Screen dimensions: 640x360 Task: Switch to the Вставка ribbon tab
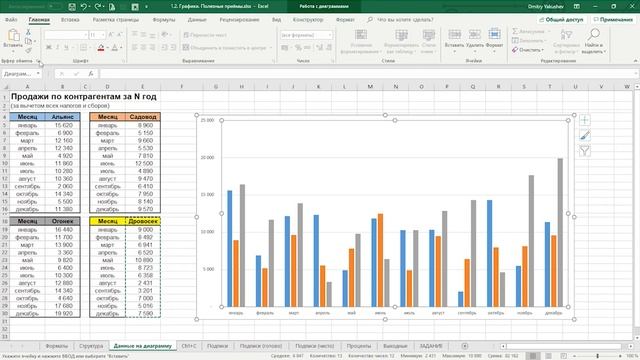tap(70, 20)
